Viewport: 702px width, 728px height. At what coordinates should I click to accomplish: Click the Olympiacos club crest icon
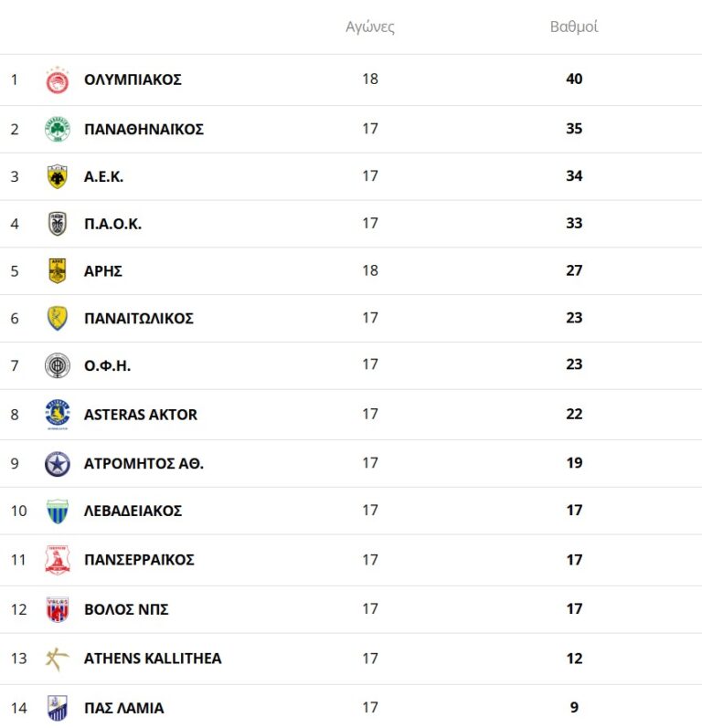(58, 80)
